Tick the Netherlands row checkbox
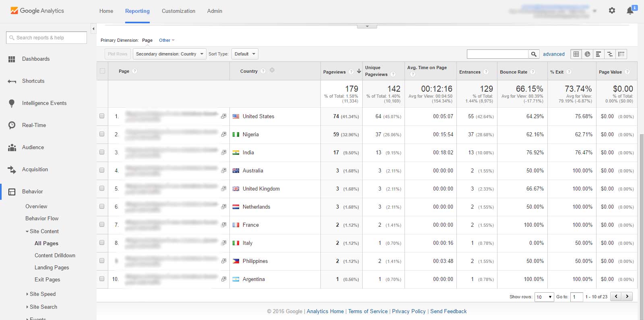Viewport: 644px width, 320px height. (x=102, y=206)
